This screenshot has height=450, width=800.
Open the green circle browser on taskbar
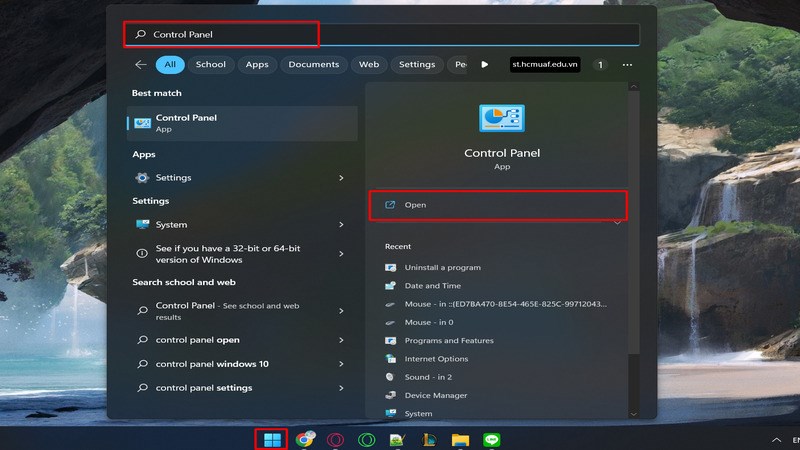pos(366,439)
